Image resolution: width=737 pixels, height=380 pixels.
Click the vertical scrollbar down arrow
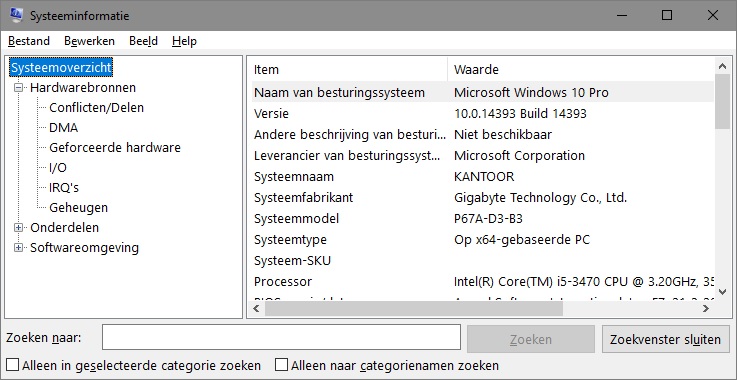tap(721, 292)
